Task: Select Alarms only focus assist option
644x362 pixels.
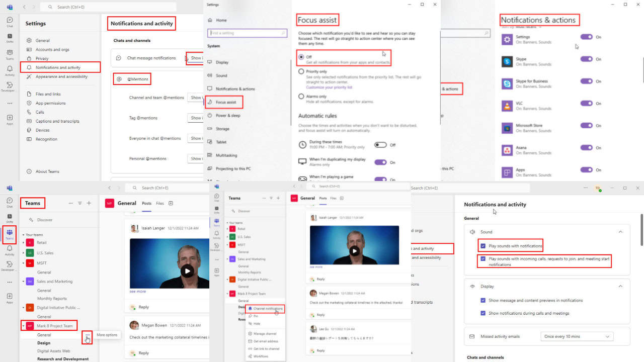Action: point(301,96)
